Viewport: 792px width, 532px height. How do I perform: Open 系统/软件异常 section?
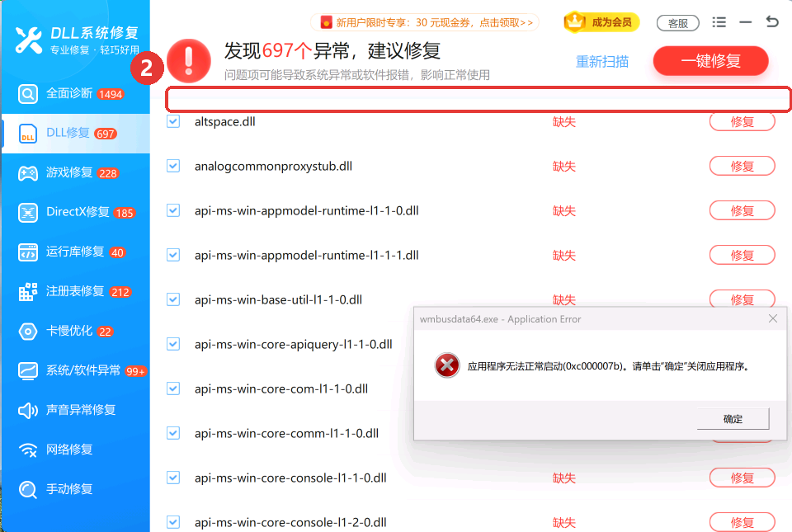(x=76, y=370)
